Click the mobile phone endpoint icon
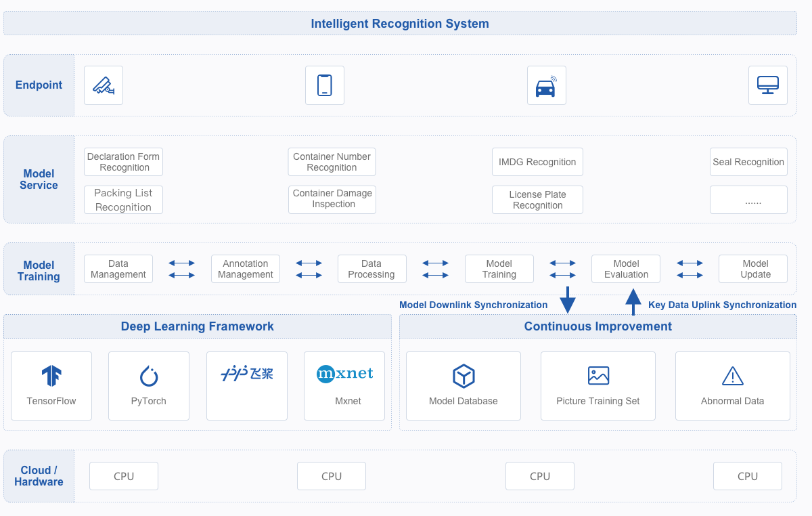Viewport: 812px width, 516px height. (x=325, y=85)
